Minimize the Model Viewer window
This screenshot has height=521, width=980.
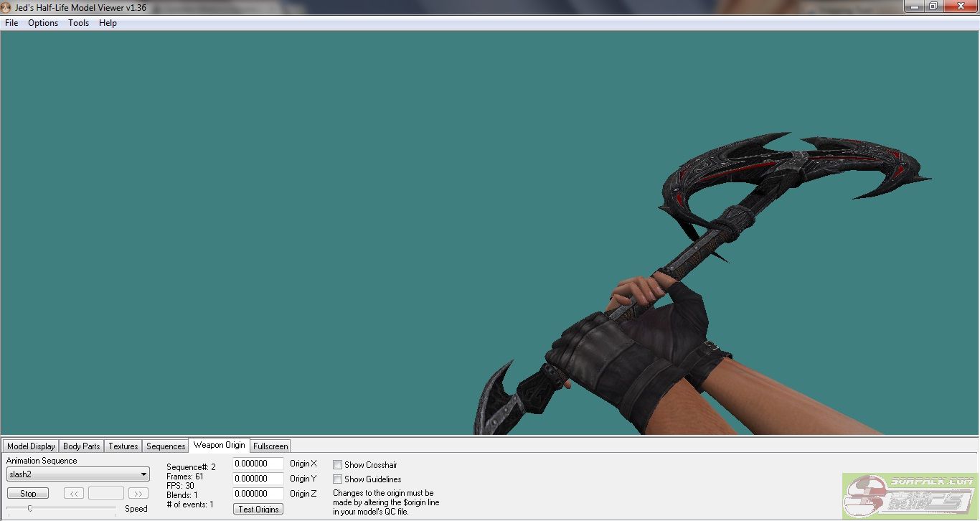pyautogui.click(x=913, y=6)
